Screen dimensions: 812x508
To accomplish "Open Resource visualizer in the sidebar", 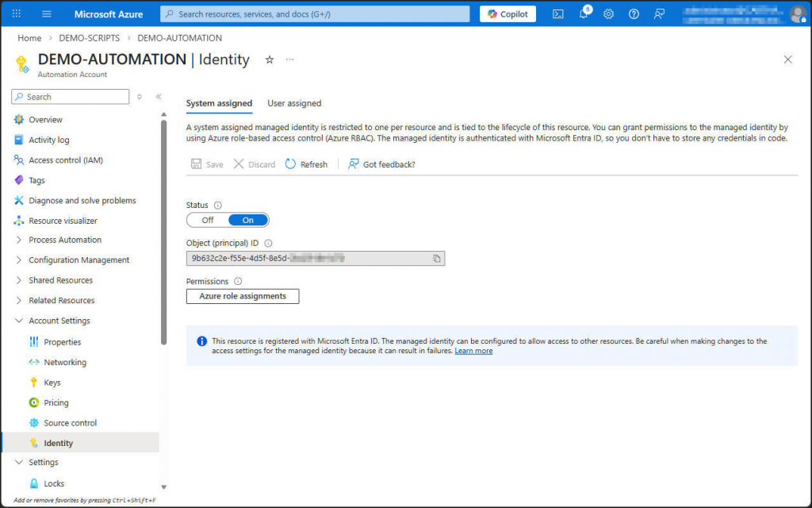I will 62,220.
